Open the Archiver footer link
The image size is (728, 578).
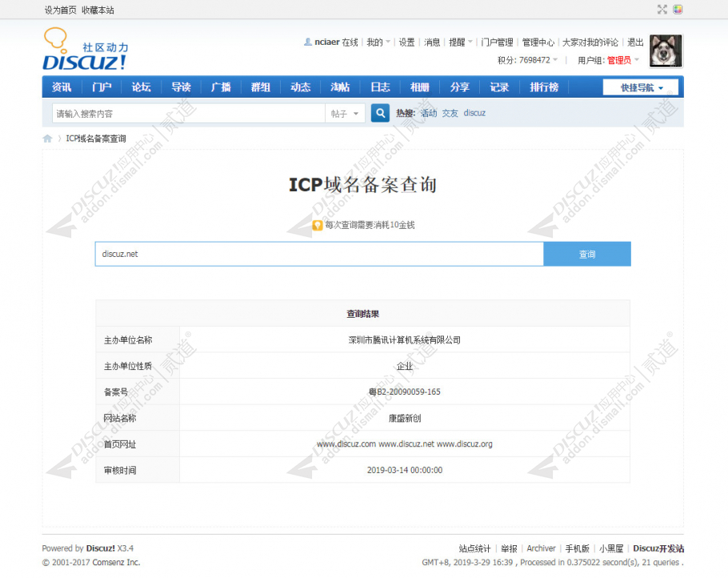541,548
